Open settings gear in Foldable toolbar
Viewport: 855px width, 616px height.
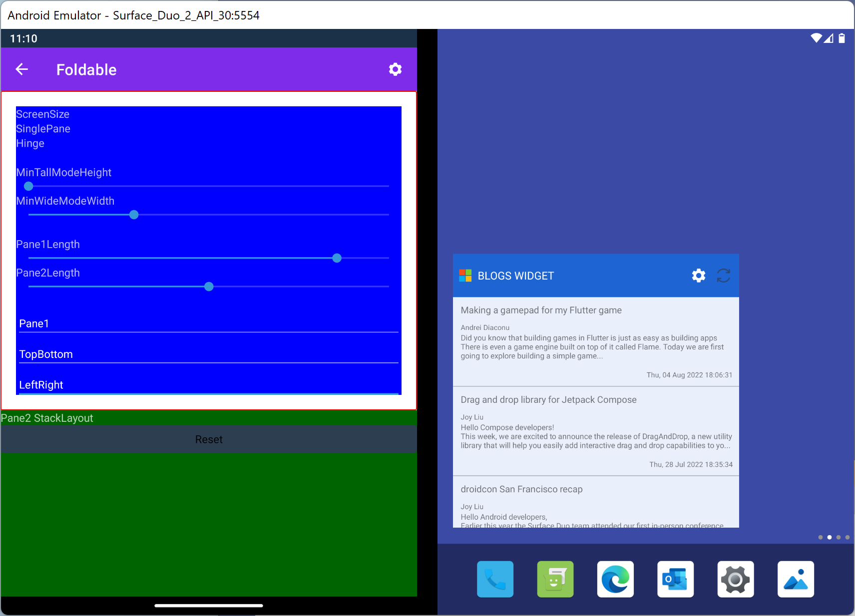395,69
